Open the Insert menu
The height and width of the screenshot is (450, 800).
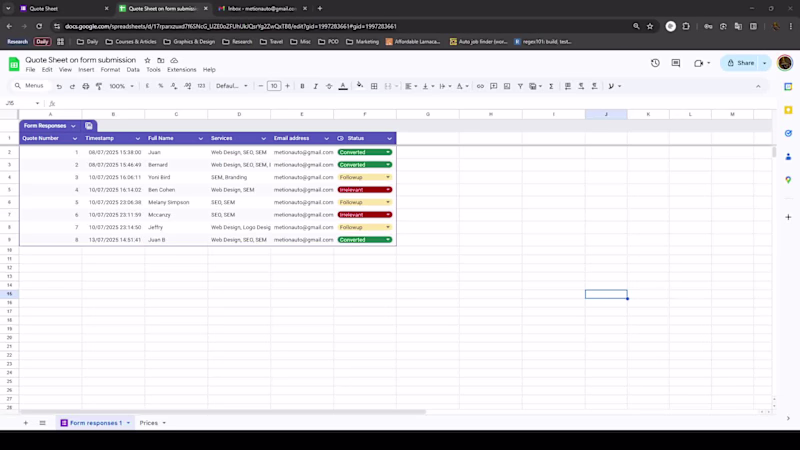[x=86, y=70]
